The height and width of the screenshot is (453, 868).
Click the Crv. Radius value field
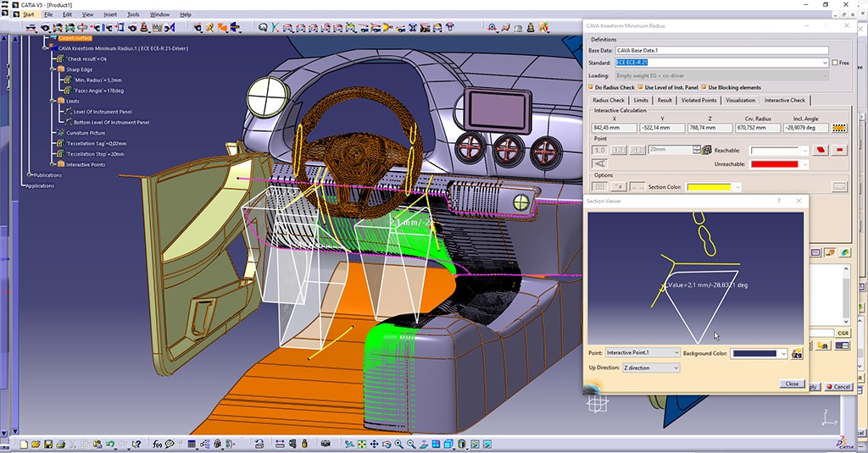758,128
